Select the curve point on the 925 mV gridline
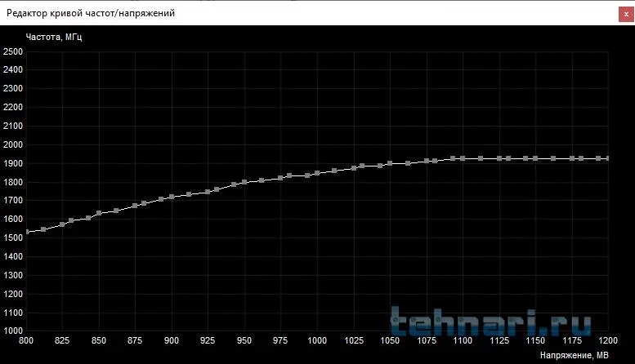Image resolution: width=635 pixels, height=364 pixels. tap(208, 192)
